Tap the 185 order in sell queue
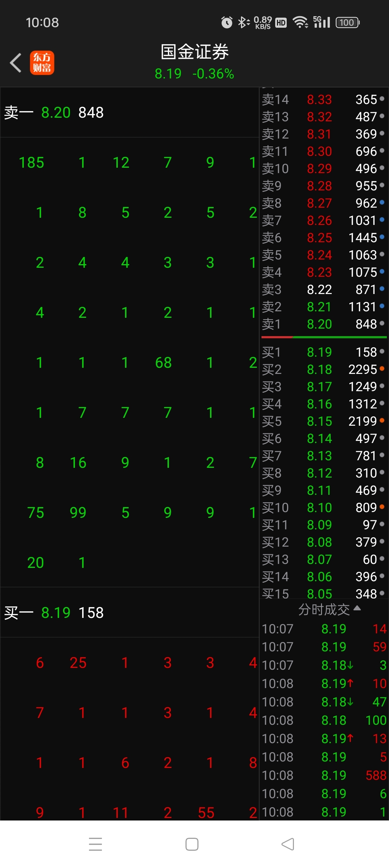This screenshot has height=868, width=389. (31, 163)
